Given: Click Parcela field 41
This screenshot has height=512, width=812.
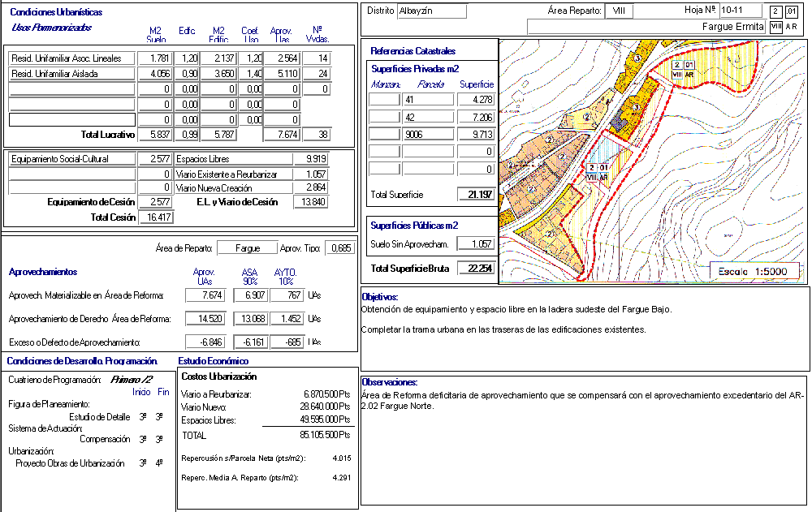Looking at the screenshot, I should (428, 100).
